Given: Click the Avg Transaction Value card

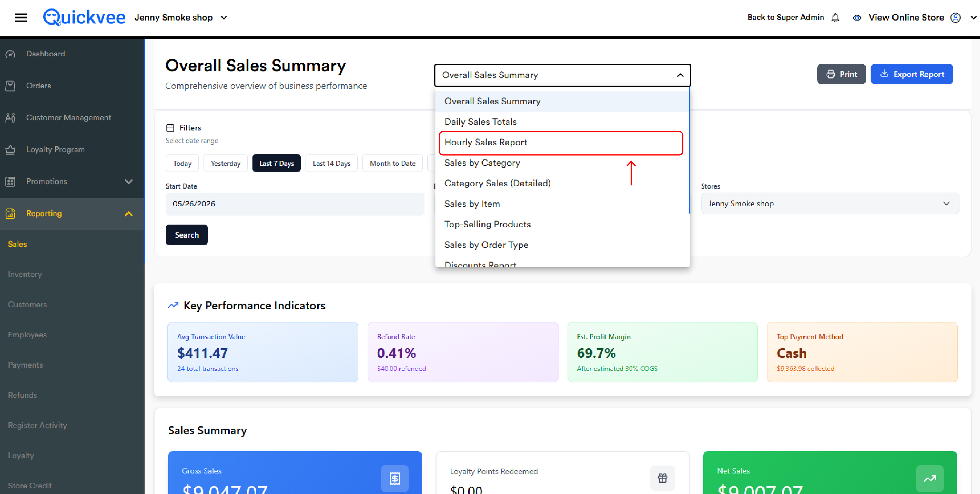Looking at the screenshot, I should (x=263, y=352).
